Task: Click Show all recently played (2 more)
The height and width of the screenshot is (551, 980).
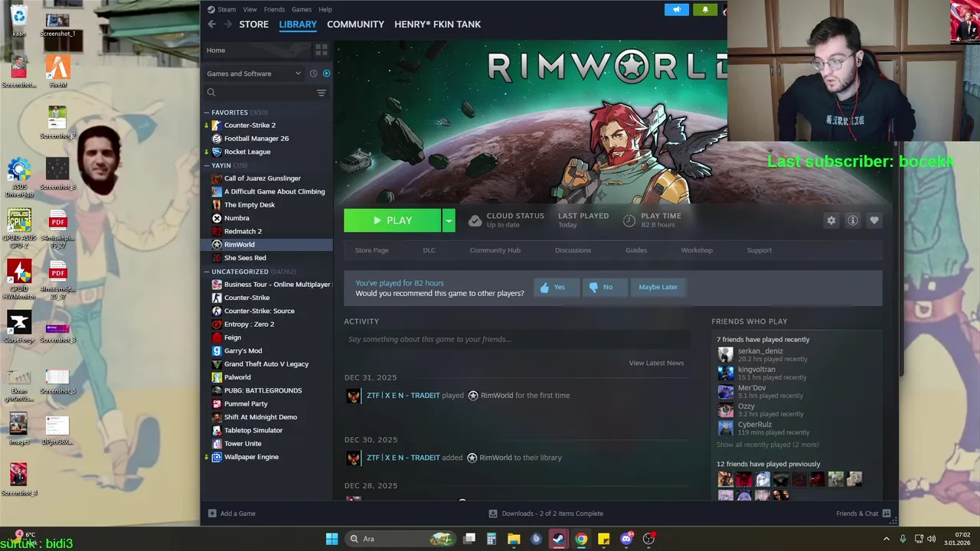Action: point(767,445)
